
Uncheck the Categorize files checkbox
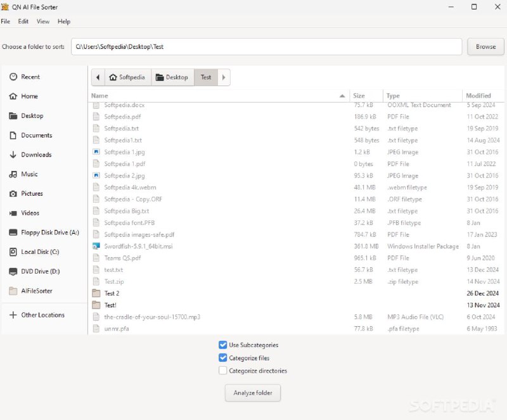coord(223,357)
